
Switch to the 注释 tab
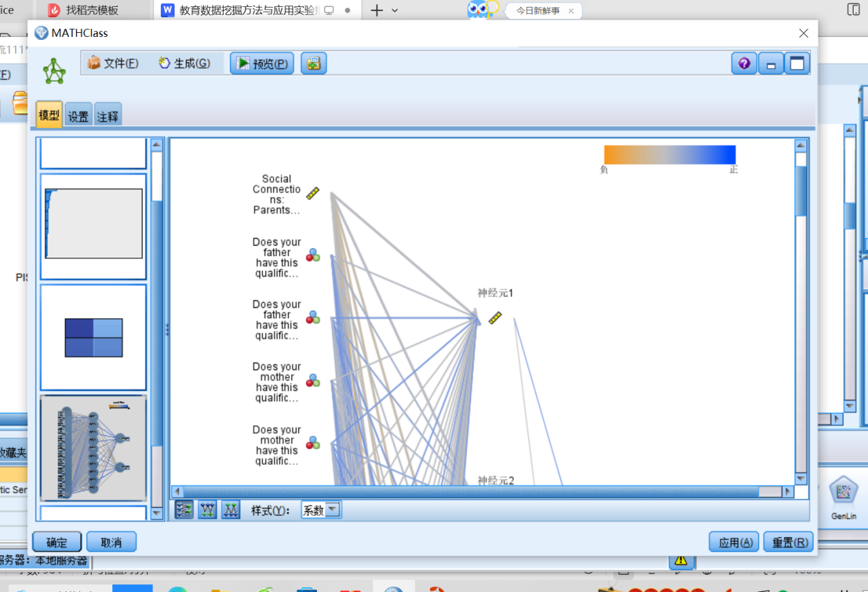[107, 116]
